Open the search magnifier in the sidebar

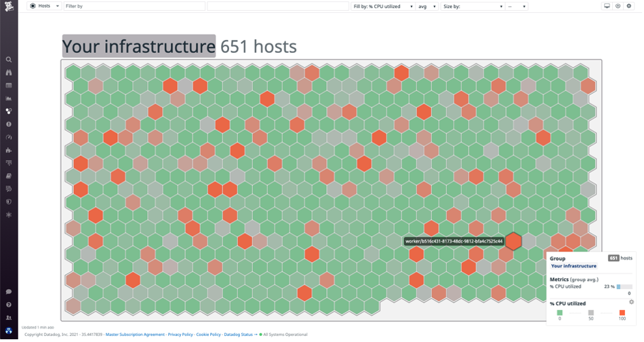coord(9,60)
